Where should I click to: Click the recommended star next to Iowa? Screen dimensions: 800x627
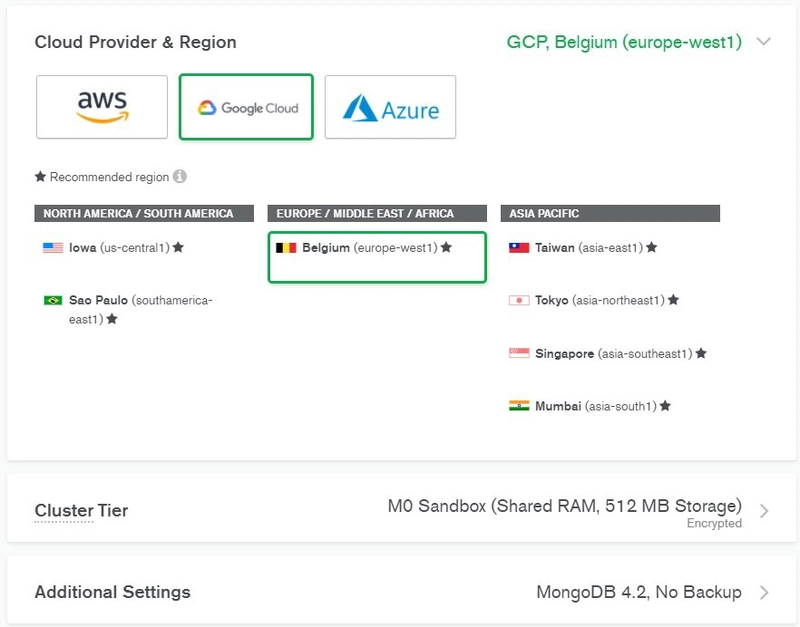tap(178, 247)
